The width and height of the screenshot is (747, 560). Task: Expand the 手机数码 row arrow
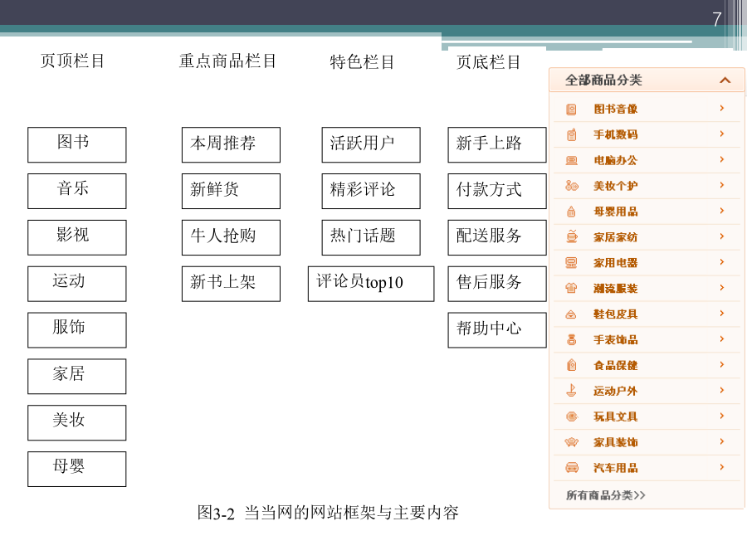click(x=722, y=134)
